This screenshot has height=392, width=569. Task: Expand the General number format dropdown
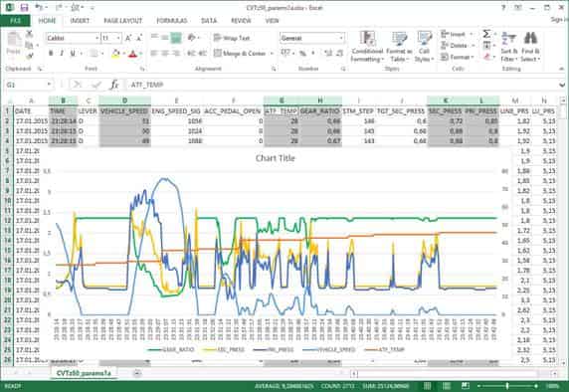pyautogui.click(x=341, y=38)
